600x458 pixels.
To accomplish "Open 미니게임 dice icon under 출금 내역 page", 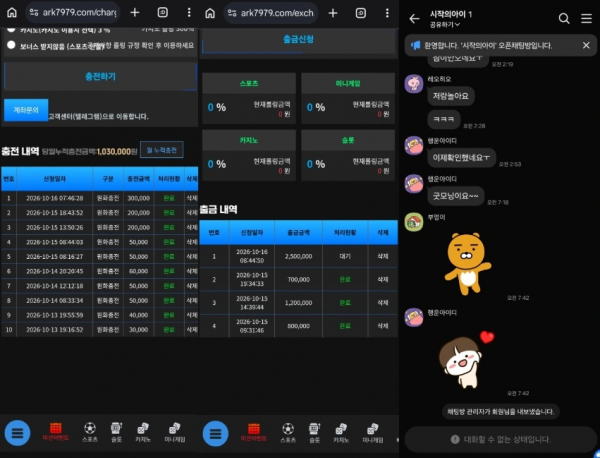I will pos(373,433).
